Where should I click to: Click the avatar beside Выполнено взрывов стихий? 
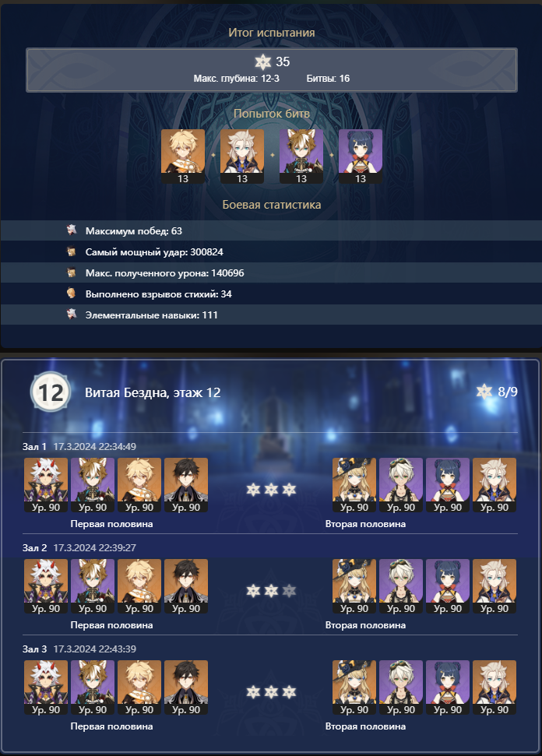click(72, 294)
